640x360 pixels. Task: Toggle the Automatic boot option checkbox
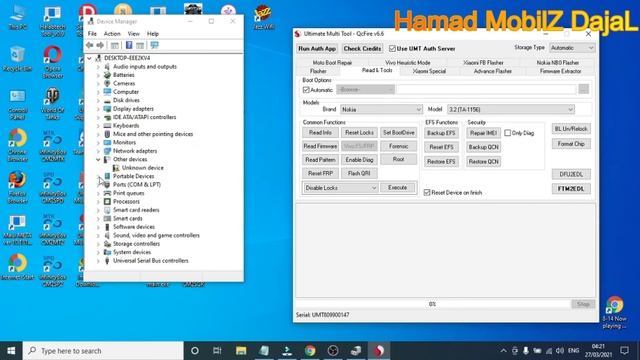click(x=306, y=90)
